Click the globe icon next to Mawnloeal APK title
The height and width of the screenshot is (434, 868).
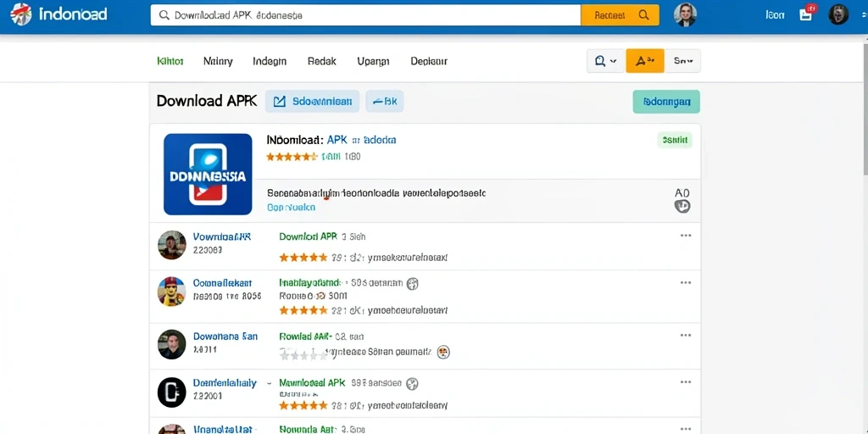413,384
